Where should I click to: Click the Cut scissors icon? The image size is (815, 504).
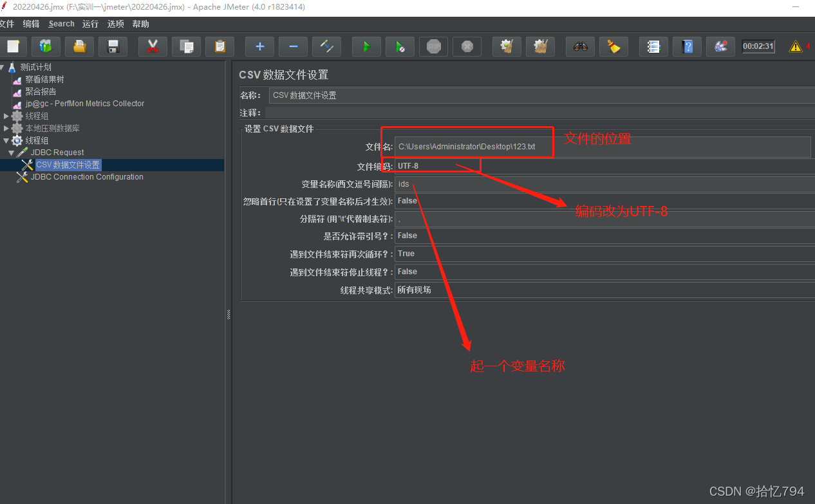click(153, 46)
